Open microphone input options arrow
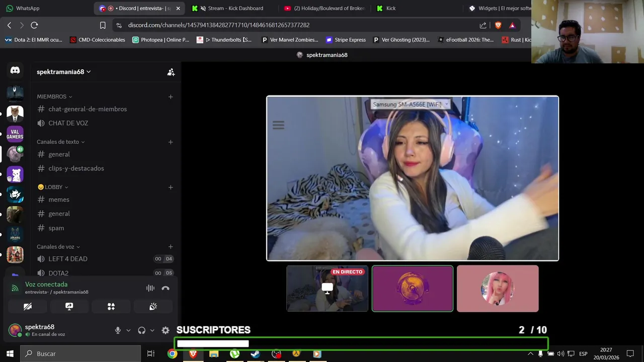This screenshot has height=362, width=644. pos(128,330)
